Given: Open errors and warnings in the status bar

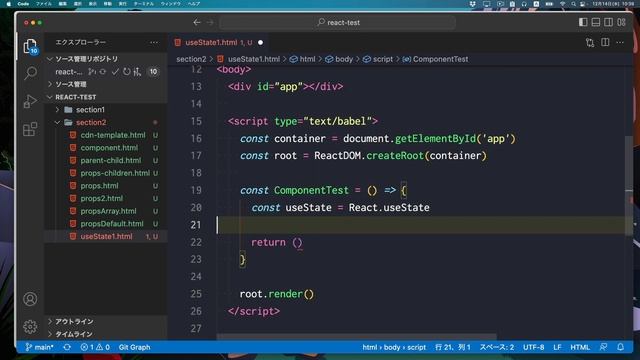Looking at the screenshot, I should (x=95, y=347).
